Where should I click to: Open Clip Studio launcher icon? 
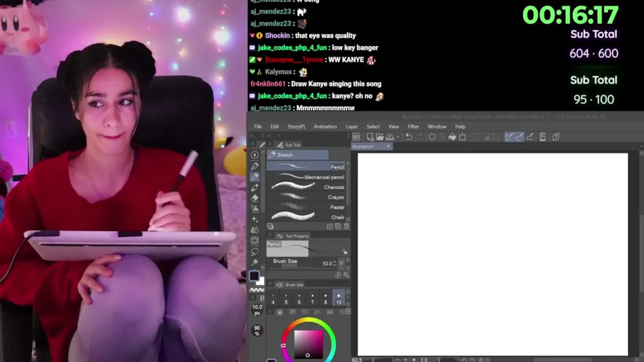(356, 137)
